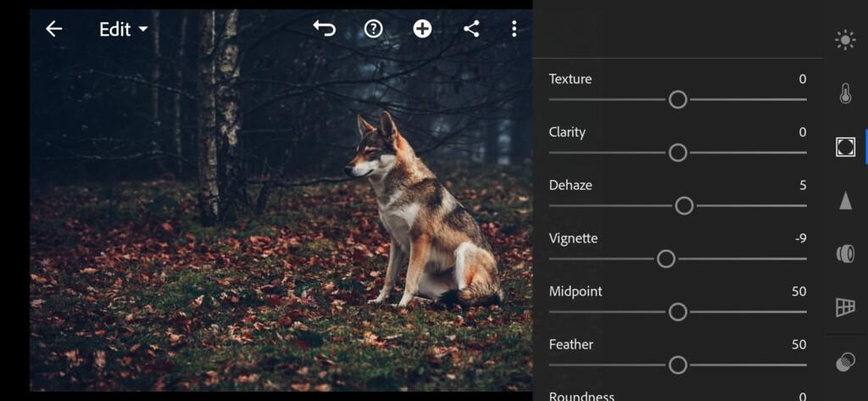868x401 pixels.
Task: Go back using the left arrow
Action: [x=53, y=29]
